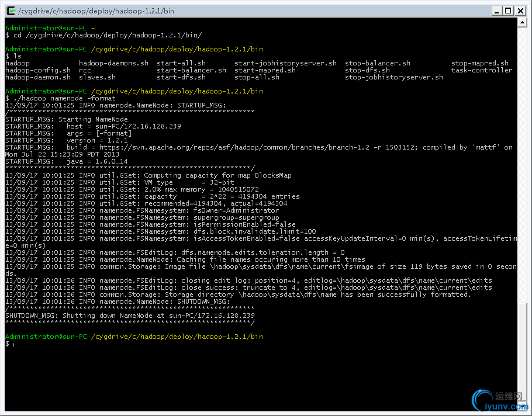Click the 'task-controller' file name

coord(482,70)
